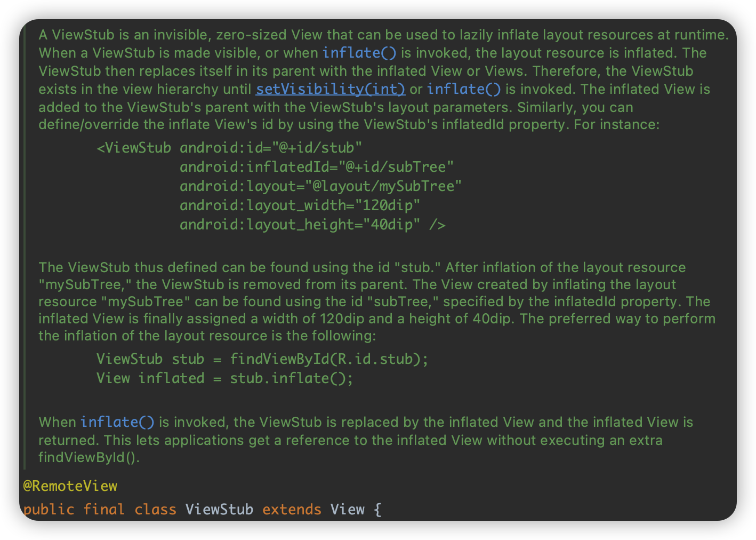The image size is (756, 540).
Task: Click the paragraph starting "The ViewStub thus defined"
Action: click(377, 301)
